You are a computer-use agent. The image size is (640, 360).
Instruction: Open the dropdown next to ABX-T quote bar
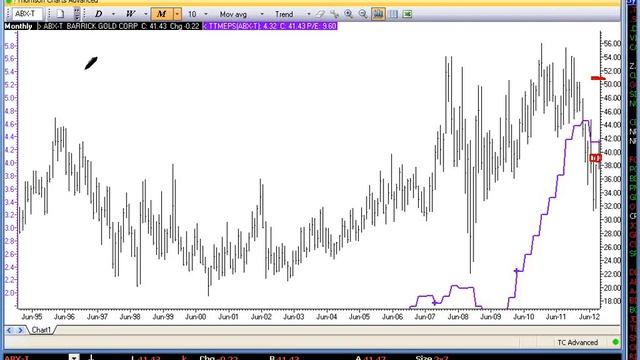click(74, 358)
